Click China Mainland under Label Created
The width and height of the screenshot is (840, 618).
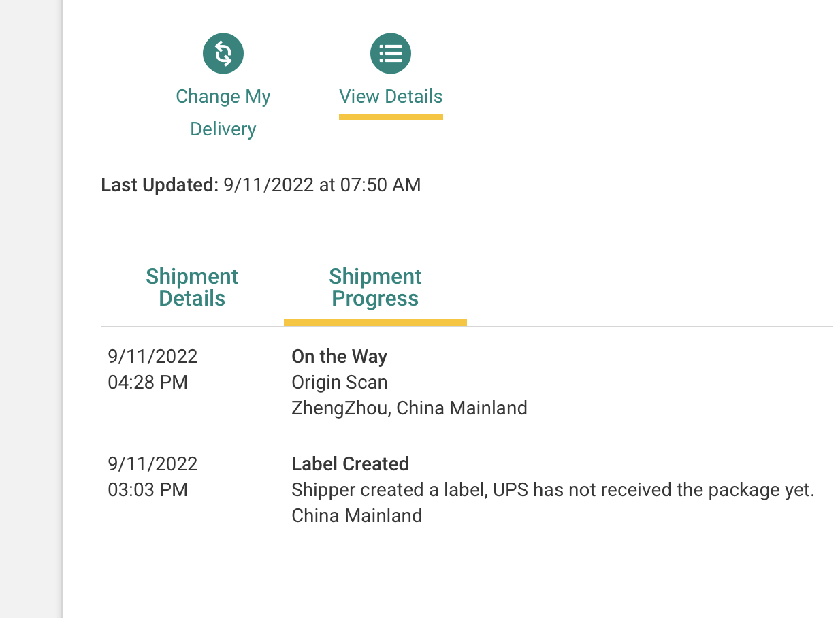coord(357,516)
